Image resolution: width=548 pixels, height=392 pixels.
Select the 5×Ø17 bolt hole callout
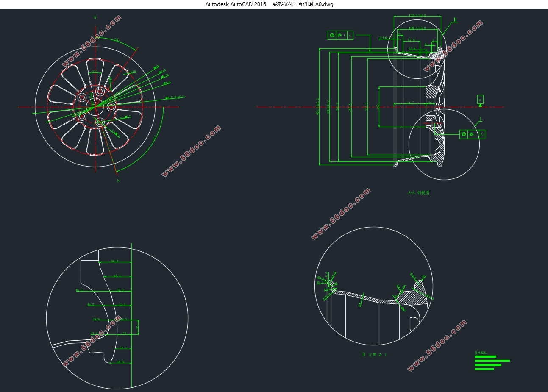point(125,117)
